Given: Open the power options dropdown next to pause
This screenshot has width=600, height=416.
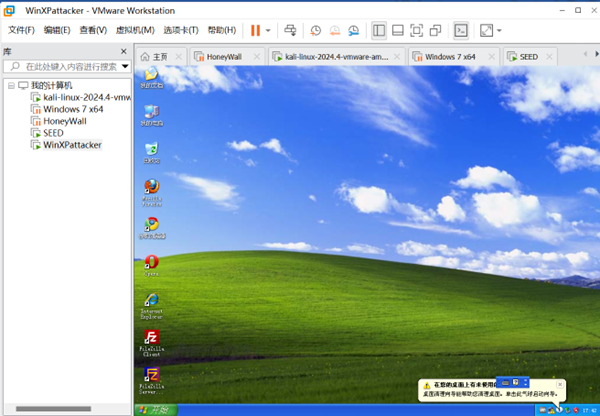Looking at the screenshot, I should [x=268, y=31].
